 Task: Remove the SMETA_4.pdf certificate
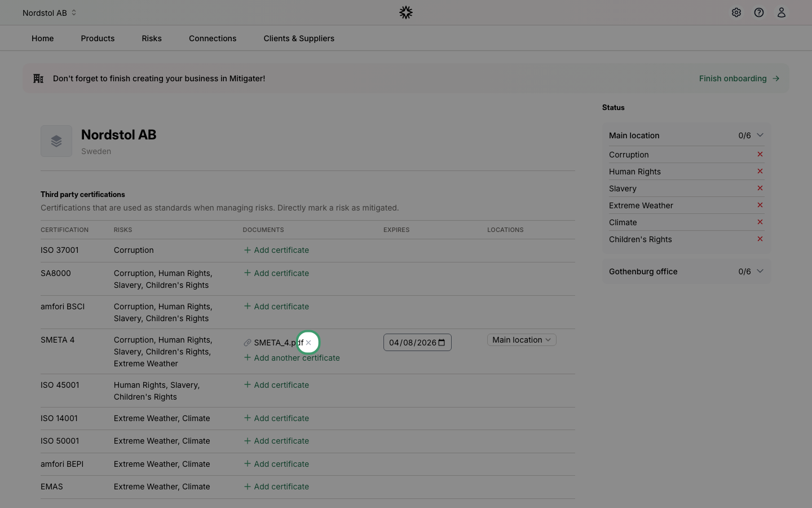click(x=308, y=343)
